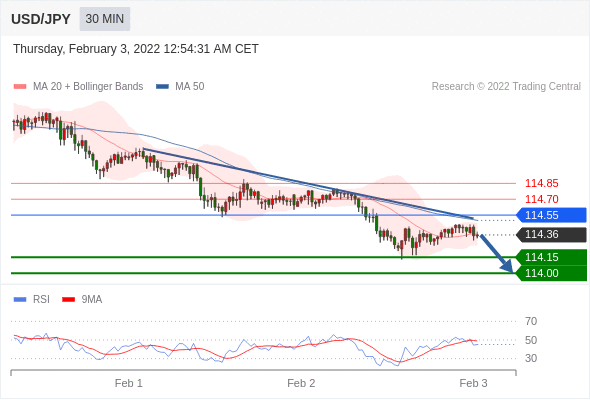Click the 30 MIN timeframe button
The width and height of the screenshot is (590, 400).
click(105, 19)
